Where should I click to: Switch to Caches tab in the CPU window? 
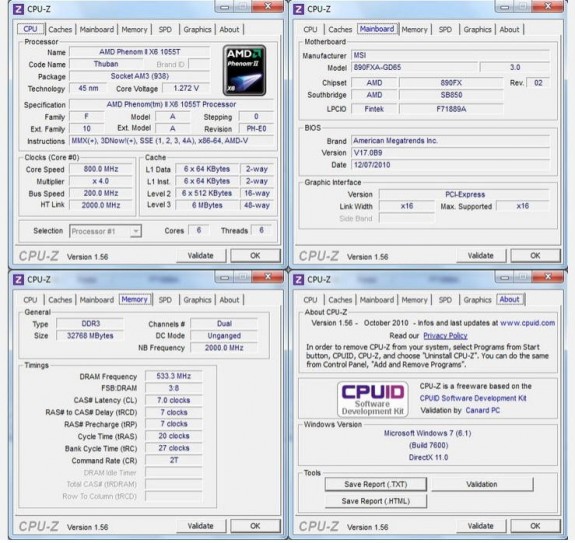[x=60, y=29]
